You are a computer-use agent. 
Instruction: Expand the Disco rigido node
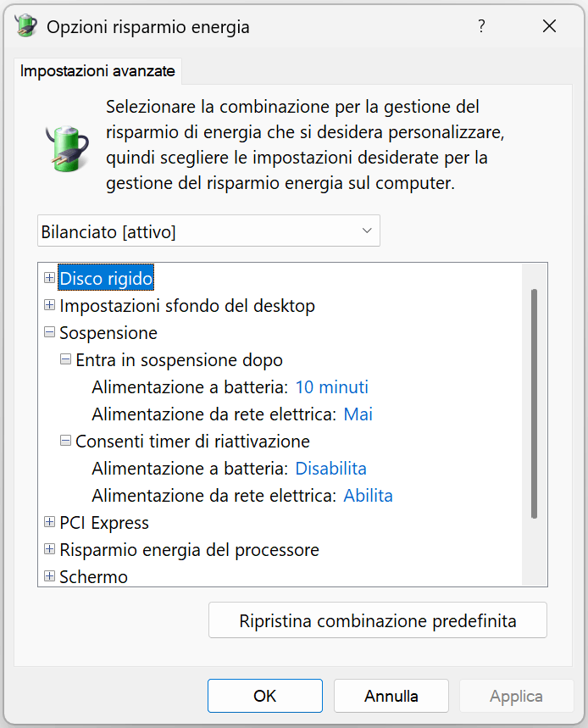click(x=50, y=278)
